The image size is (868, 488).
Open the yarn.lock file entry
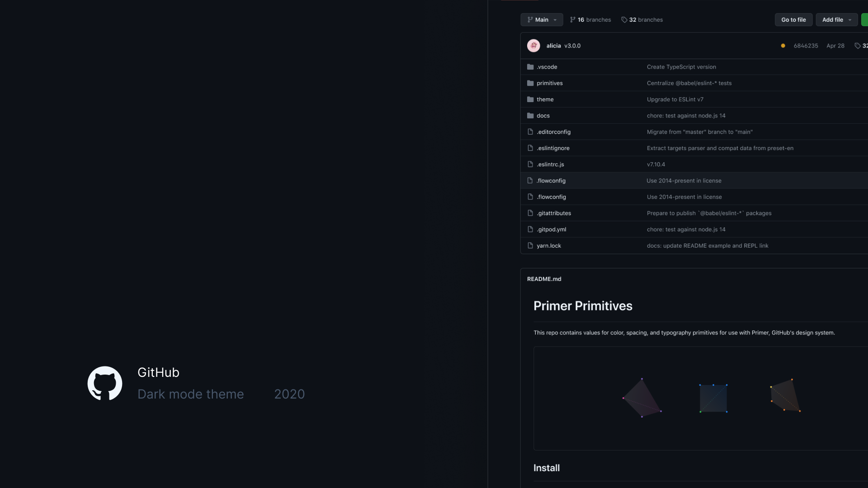pos(548,245)
